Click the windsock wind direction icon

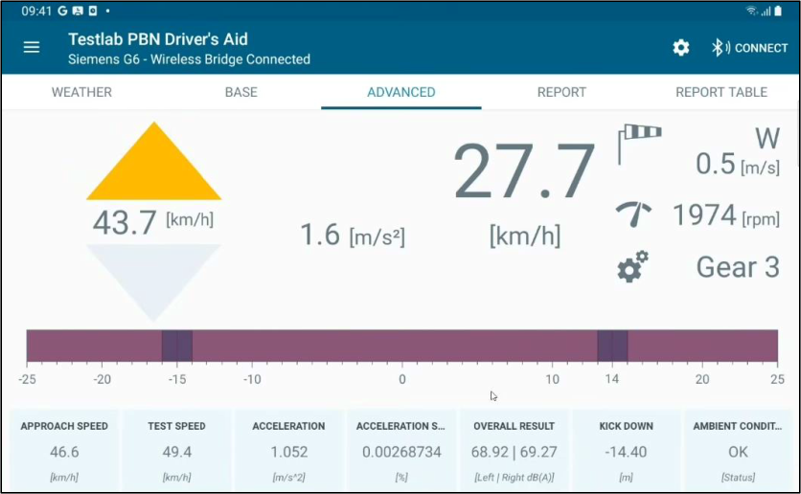coord(639,143)
